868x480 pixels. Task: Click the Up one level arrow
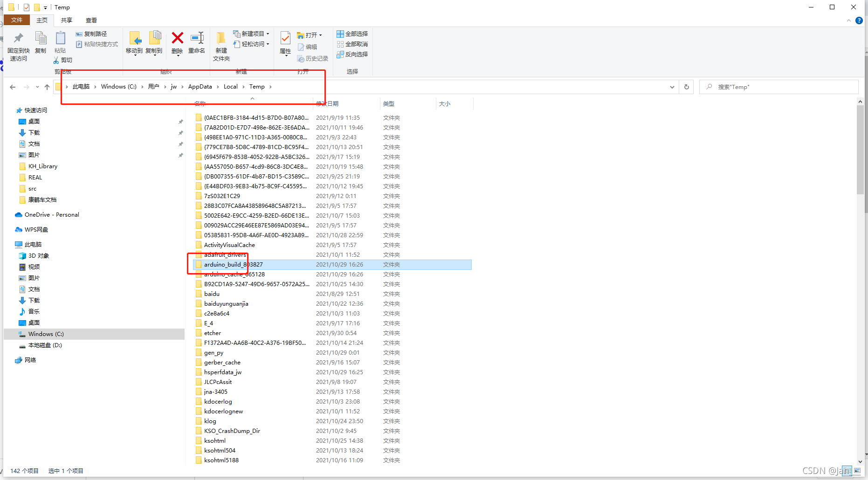pos(47,87)
